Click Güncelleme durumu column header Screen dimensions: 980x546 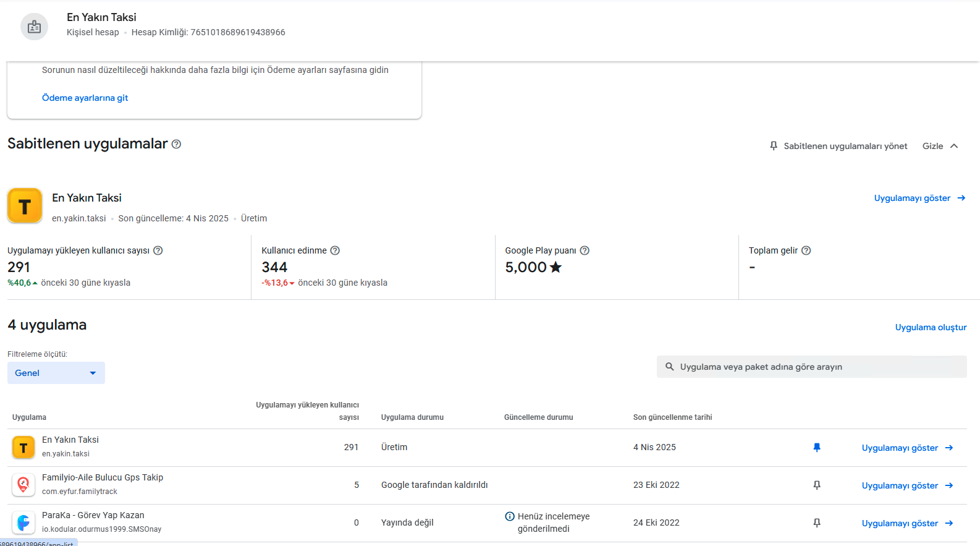click(x=539, y=417)
